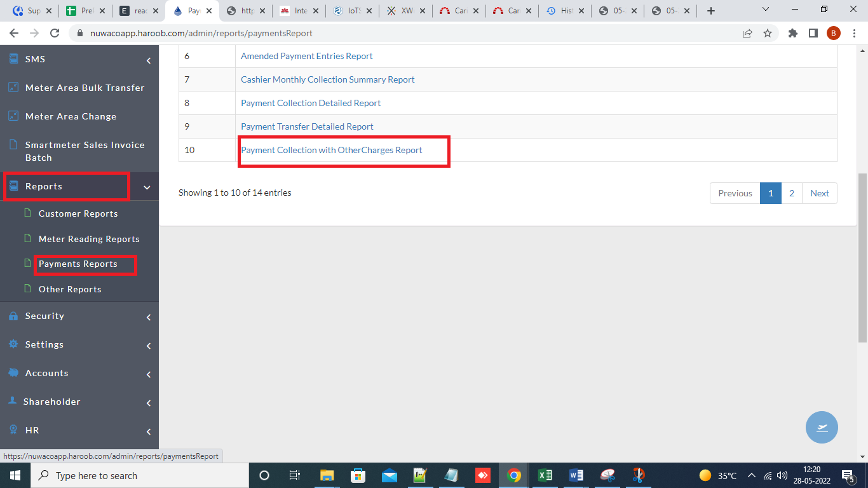Click the Other Reports document icon

(27, 288)
